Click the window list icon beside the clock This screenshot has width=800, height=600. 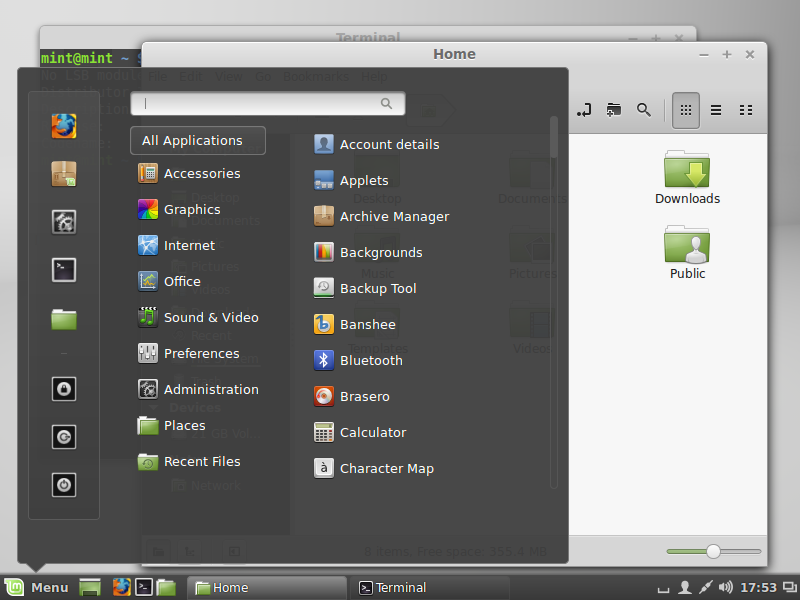[790, 588]
